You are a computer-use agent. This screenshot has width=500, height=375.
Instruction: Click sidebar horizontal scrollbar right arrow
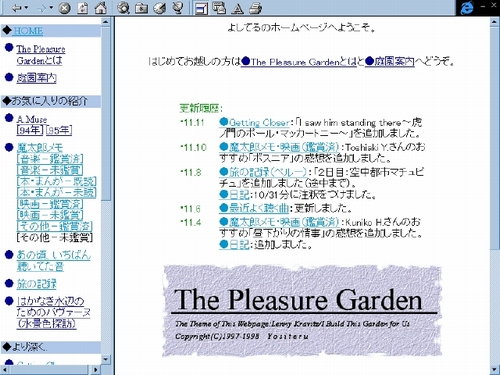click(x=96, y=370)
